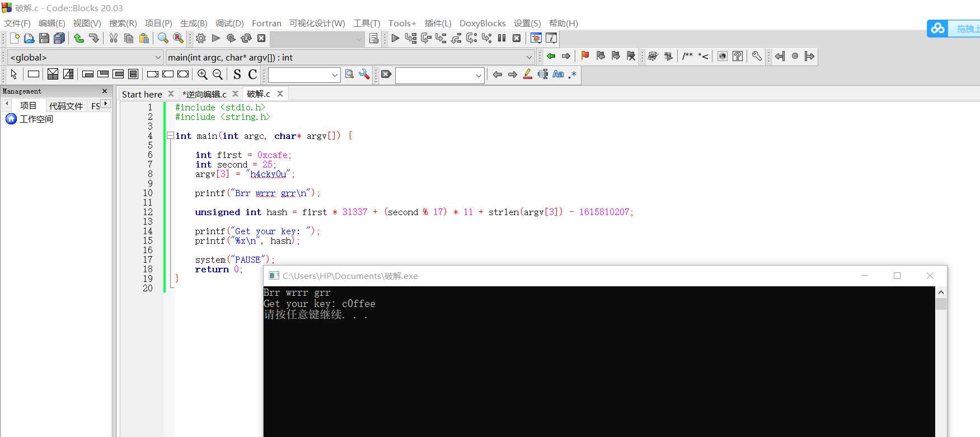
Task: Click scroll-up arrow in console window
Action: point(941,292)
